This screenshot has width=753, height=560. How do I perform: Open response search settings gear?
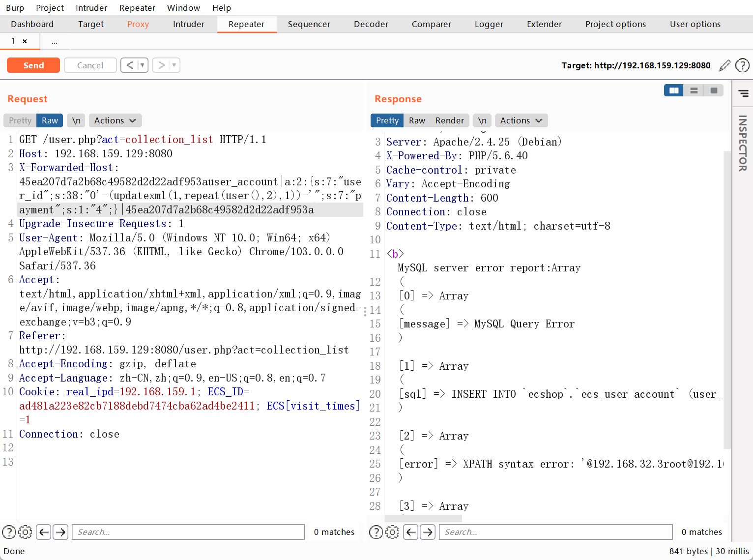[392, 532]
